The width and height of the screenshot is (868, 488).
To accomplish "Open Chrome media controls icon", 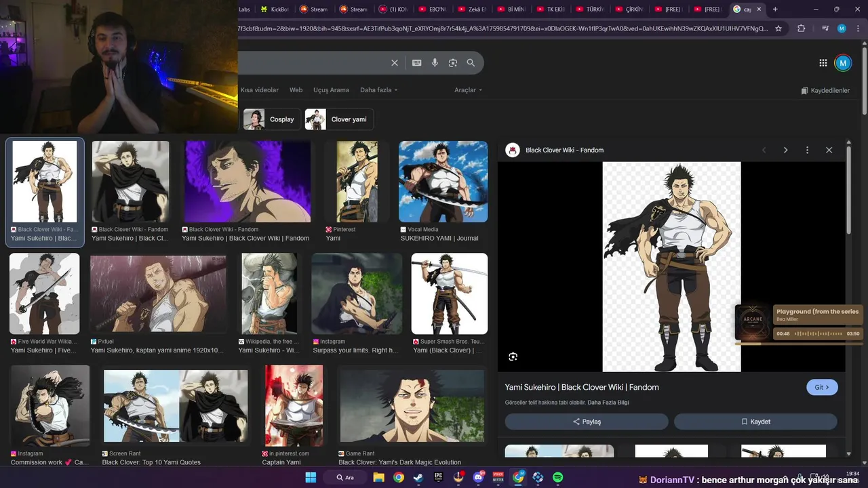I will (825, 28).
